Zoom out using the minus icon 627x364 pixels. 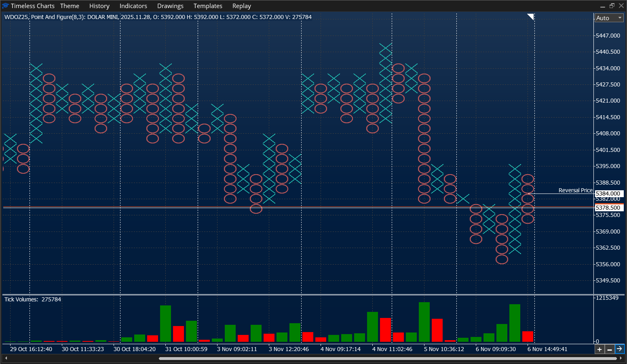click(x=610, y=349)
